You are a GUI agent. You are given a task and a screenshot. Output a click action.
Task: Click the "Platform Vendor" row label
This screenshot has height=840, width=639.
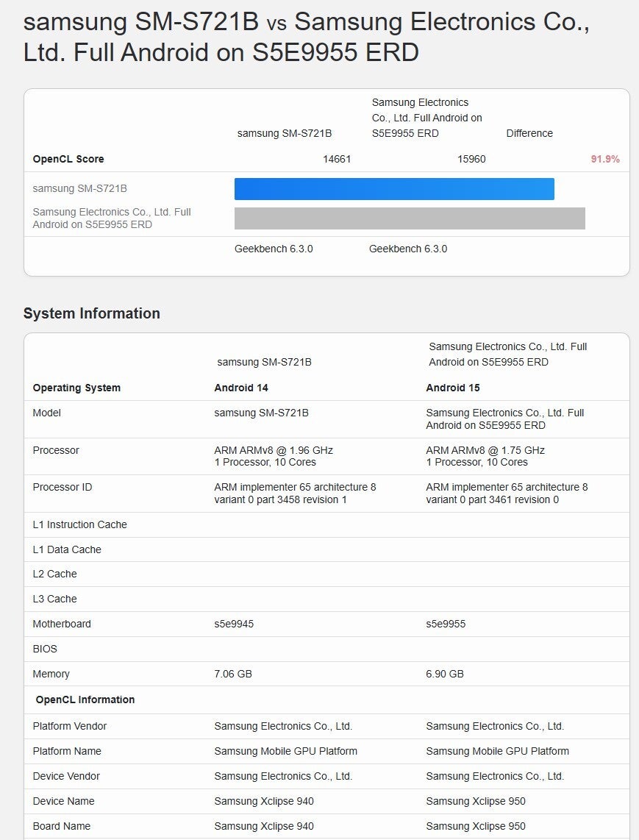click(x=70, y=727)
